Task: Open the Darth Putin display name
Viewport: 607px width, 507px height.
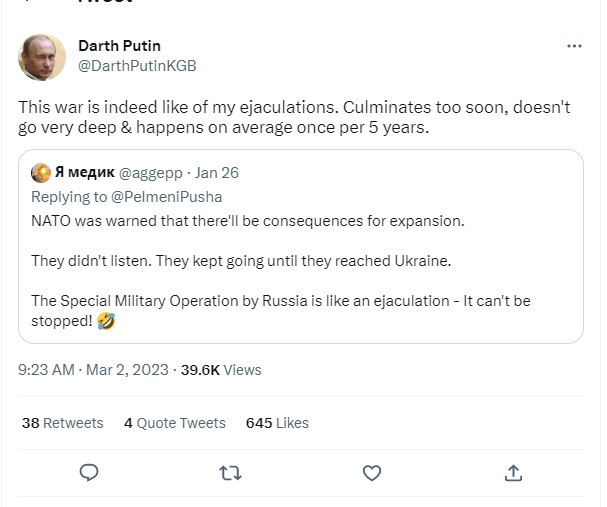Action: pos(119,46)
